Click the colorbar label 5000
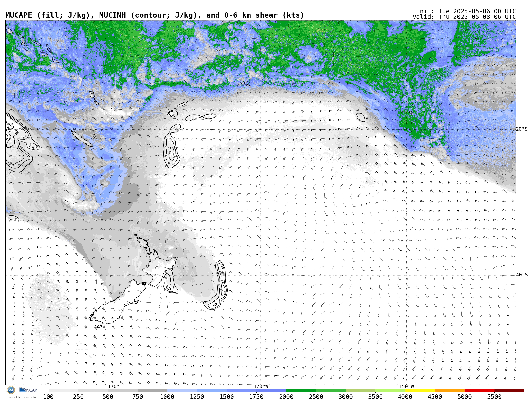Screen dimensions: 532x400 click(465, 397)
